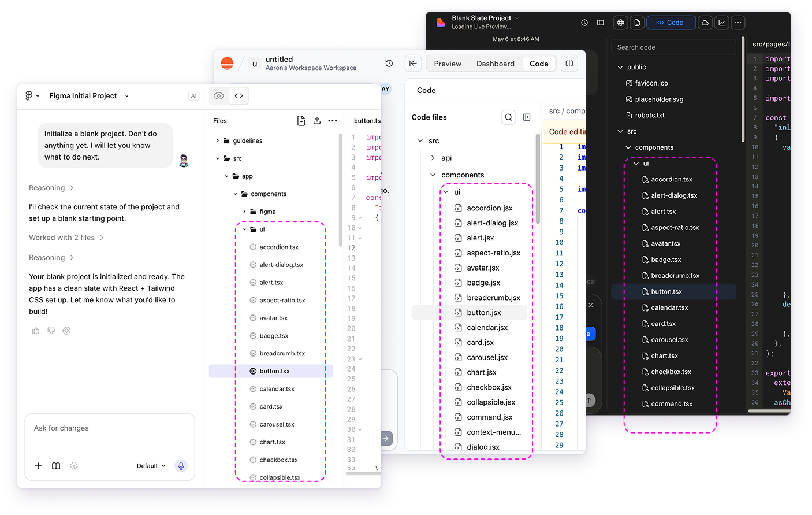Toggle sidebar panel icon in Blank Slate window
The image size is (812, 515).
pyautogui.click(x=601, y=23)
